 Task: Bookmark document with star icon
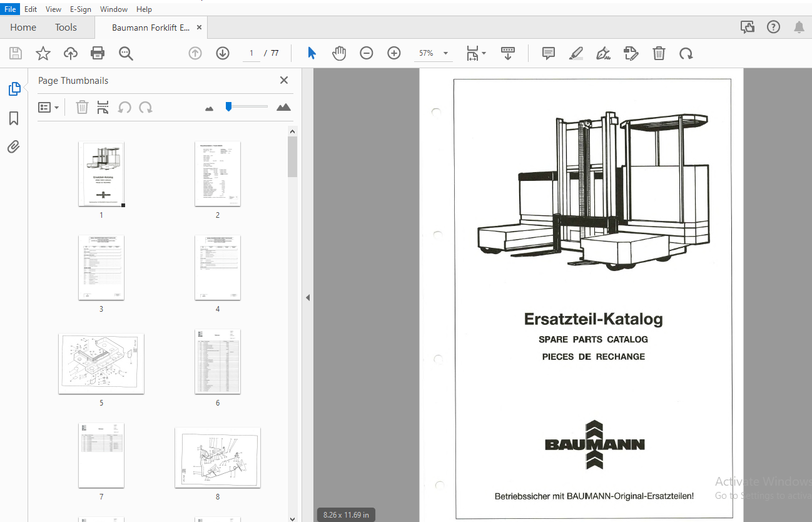(43, 53)
